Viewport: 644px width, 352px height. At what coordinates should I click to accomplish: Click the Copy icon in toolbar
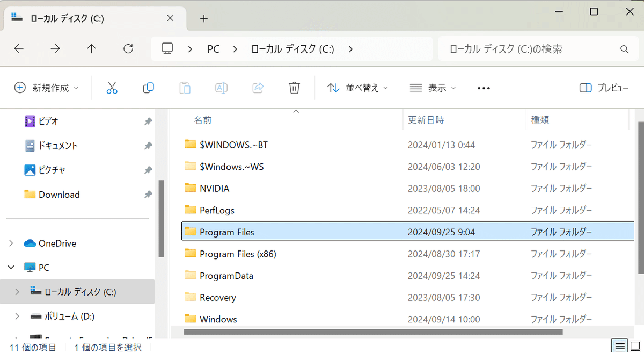[x=149, y=88]
